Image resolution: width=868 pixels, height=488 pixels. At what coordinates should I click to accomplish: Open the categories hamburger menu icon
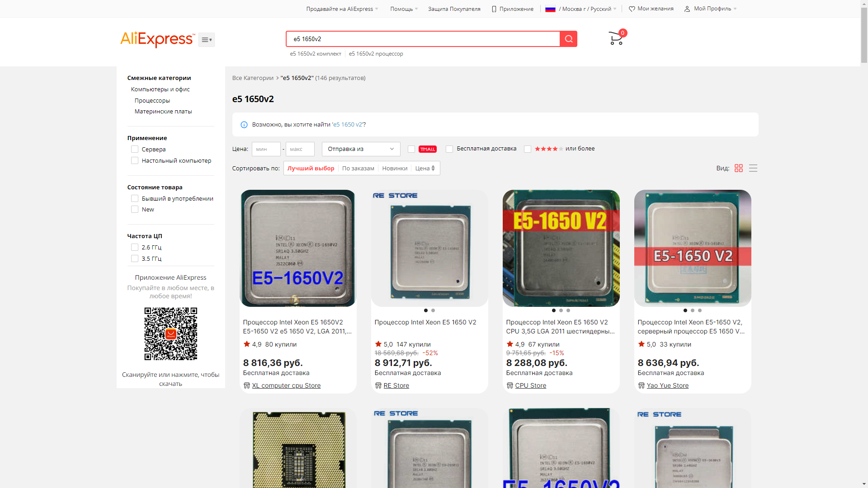pyautogui.click(x=206, y=40)
